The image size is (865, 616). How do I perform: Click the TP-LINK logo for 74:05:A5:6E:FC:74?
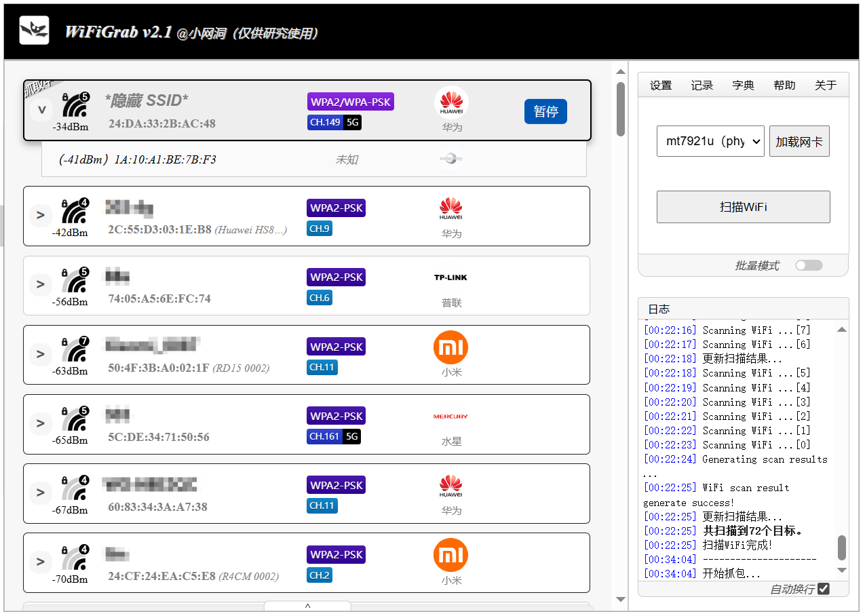[x=451, y=277]
